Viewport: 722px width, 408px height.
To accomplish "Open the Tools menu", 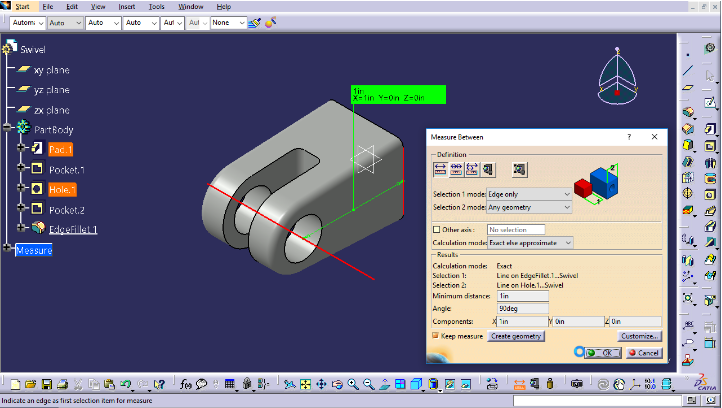I will 157,6.
